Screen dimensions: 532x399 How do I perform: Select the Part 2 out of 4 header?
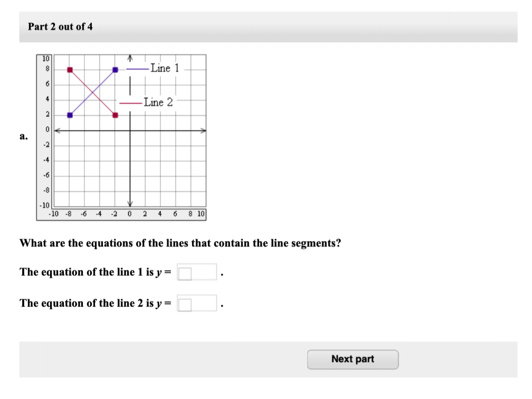[x=61, y=26]
